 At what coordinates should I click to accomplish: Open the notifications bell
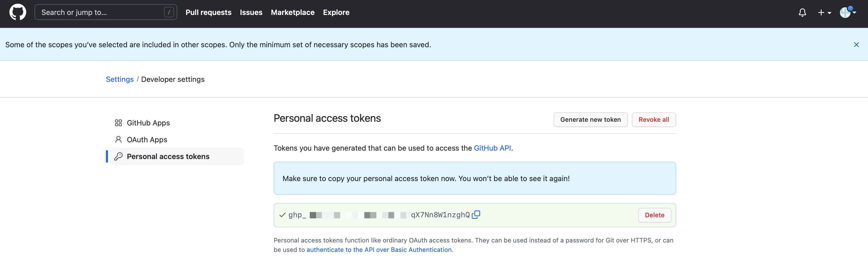[x=802, y=13]
